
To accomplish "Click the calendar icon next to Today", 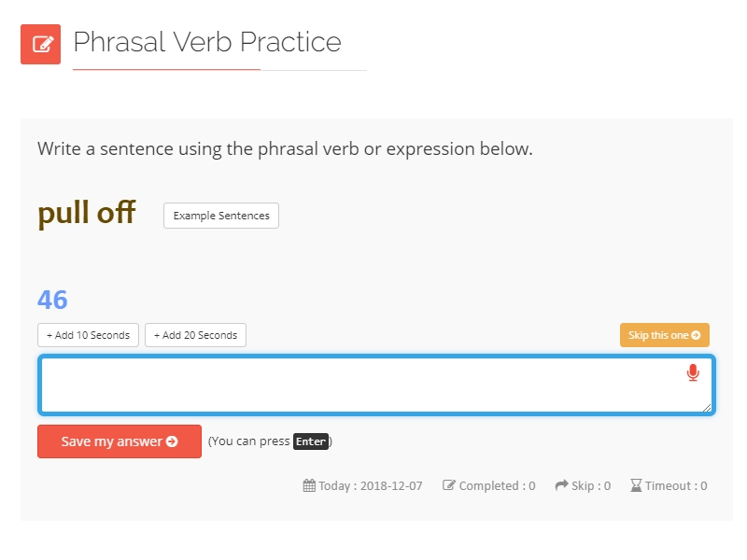I will point(309,485).
